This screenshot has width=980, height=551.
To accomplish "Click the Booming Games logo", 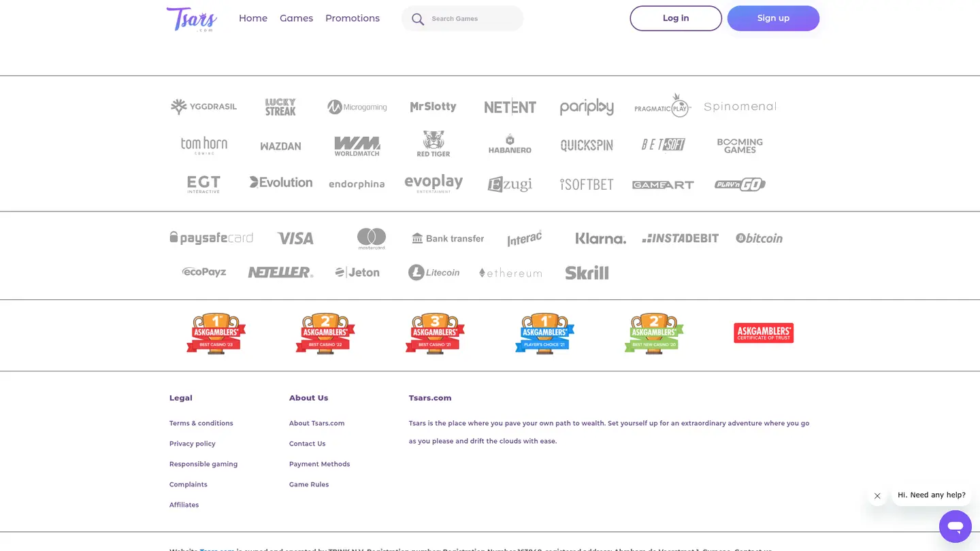I will (x=740, y=146).
